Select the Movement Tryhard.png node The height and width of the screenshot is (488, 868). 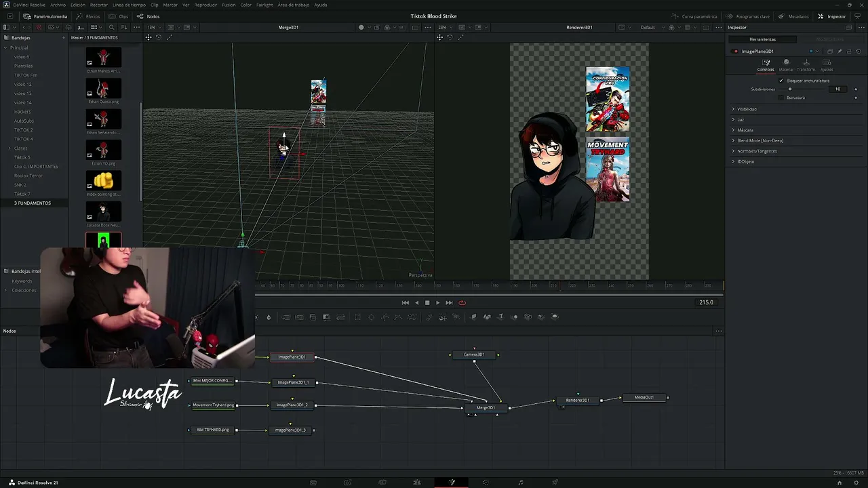pyautogui.click(x=214, y=405)
